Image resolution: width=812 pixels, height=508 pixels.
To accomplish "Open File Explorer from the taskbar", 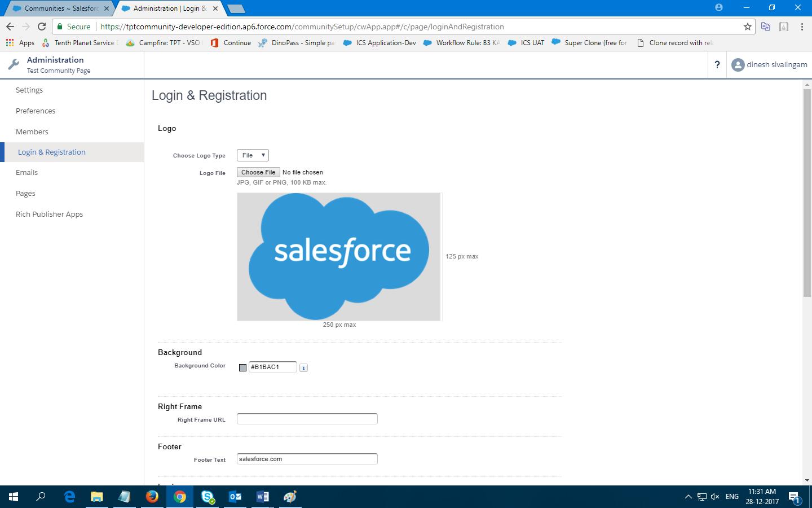I will (97, 497).
